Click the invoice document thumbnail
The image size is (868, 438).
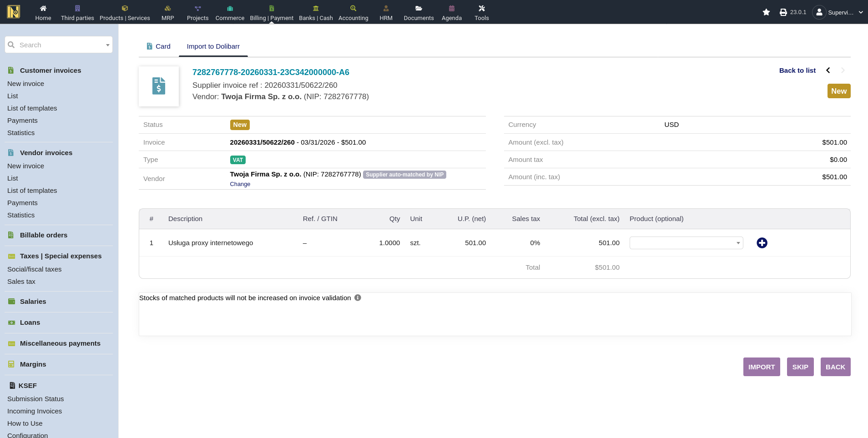(x=159, y=86)
